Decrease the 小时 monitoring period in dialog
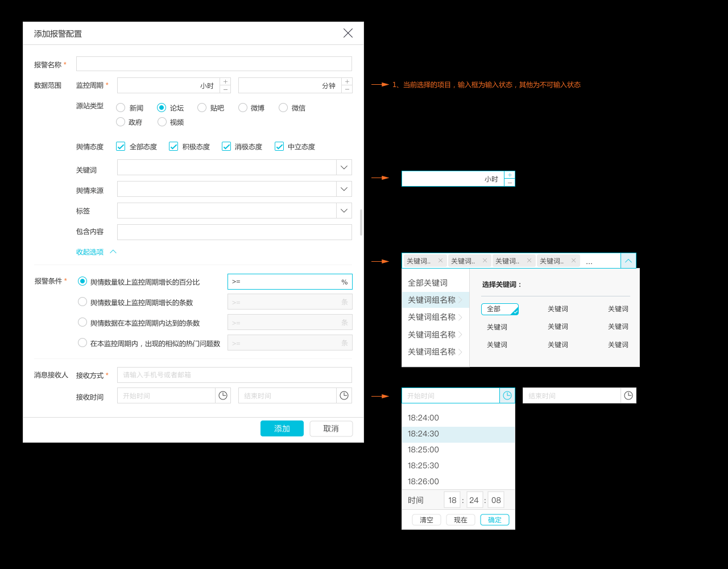 click(225, 89)
